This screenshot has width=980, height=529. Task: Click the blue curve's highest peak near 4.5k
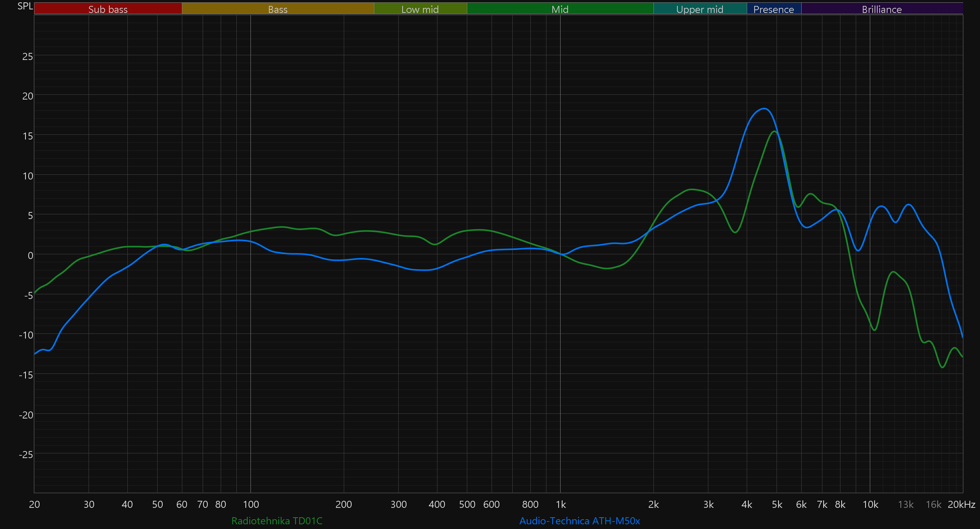click(x=764, y=109)
